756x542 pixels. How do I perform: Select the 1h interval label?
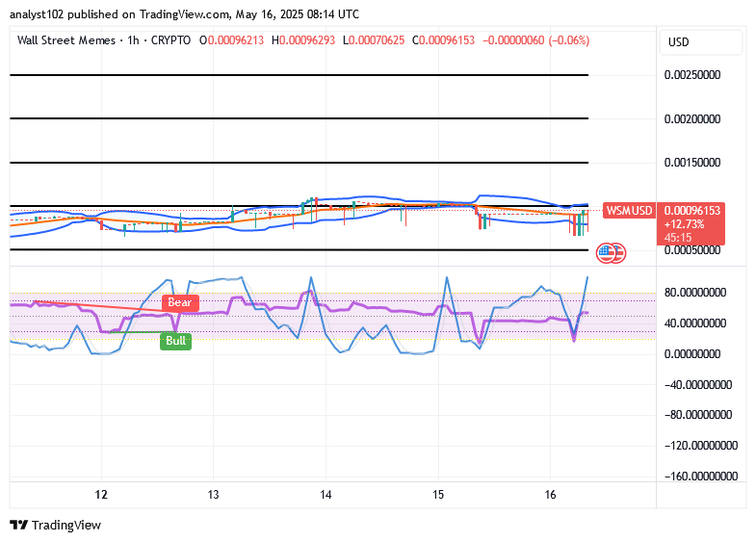[x=133, y=40]
